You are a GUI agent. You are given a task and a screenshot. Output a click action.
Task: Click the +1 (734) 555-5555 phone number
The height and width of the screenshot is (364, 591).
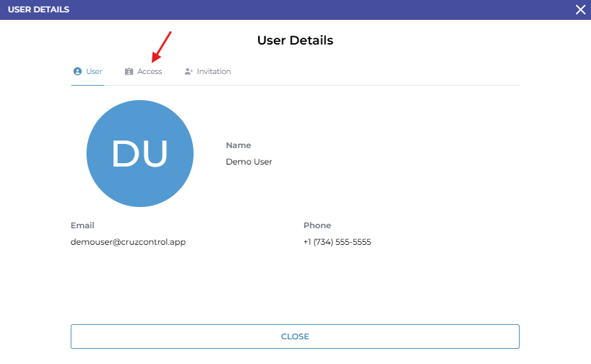(337, 242)
